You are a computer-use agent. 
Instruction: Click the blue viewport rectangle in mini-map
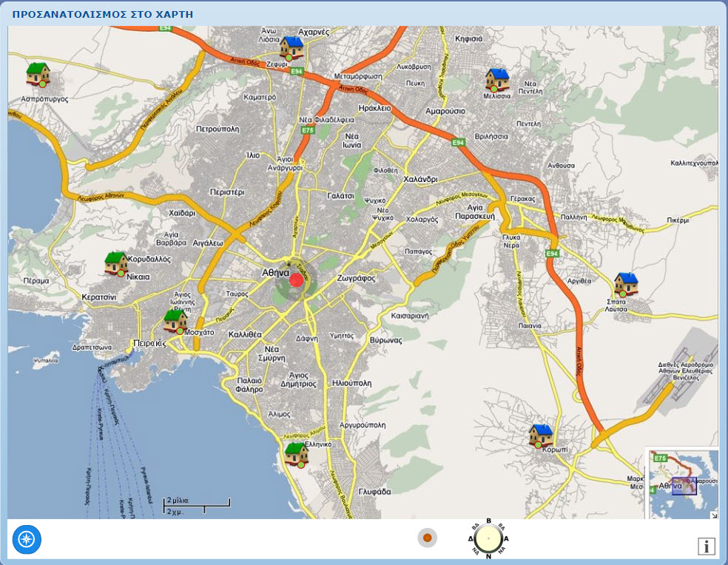[x=684, y=486]
